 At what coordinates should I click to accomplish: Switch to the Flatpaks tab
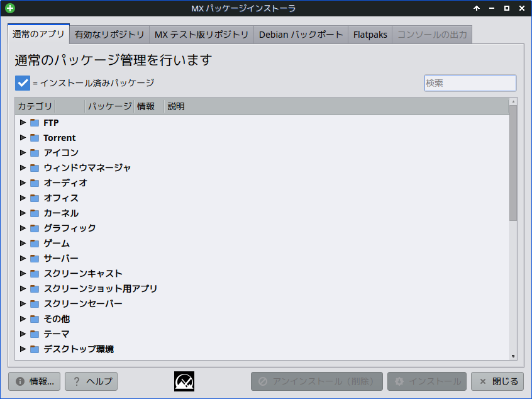click(370, 35)
